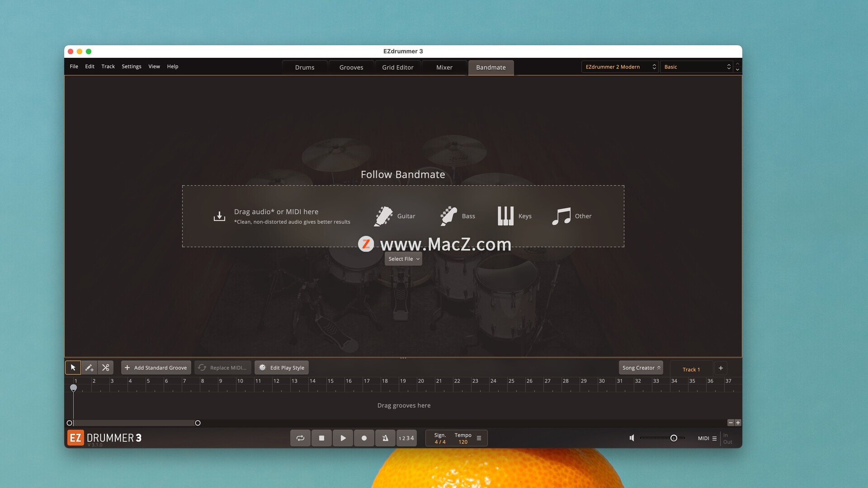This screenshot has width=868, height=488.
Task: Start playback with Play button
Action: (343, 438)
